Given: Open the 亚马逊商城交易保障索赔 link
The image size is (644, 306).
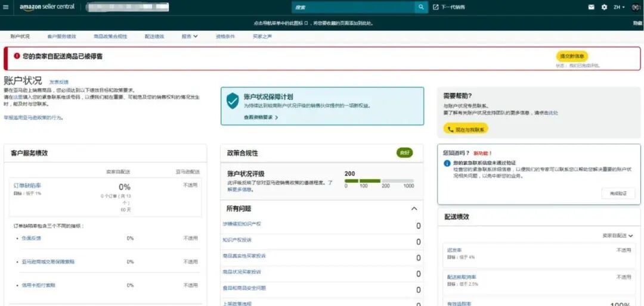Looking at the screenshot, I should click(48, 262).
